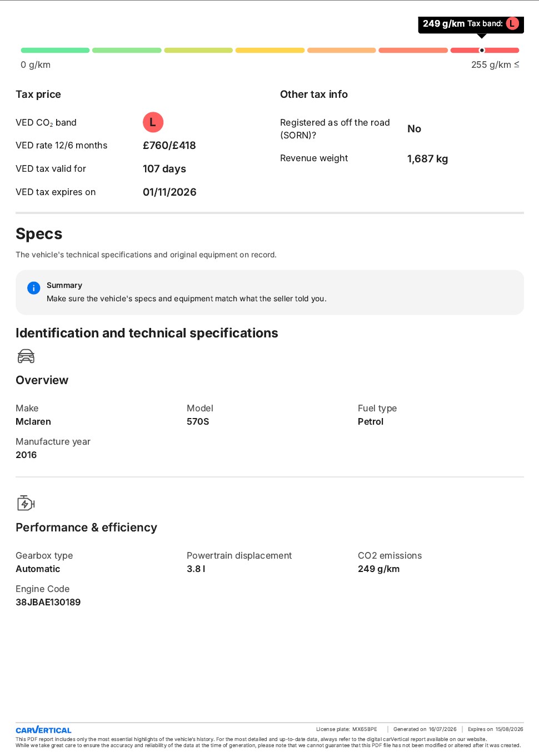The height and width of the screenshot is (756, 539).
Task: Click the VED tax expiry date 01/11/2026
Action: (169, 192)
